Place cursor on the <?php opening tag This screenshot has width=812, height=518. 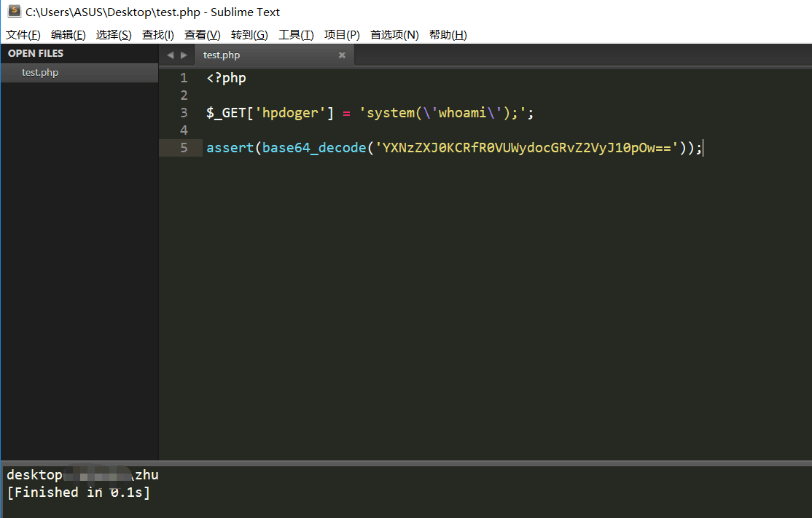(226, 78)
